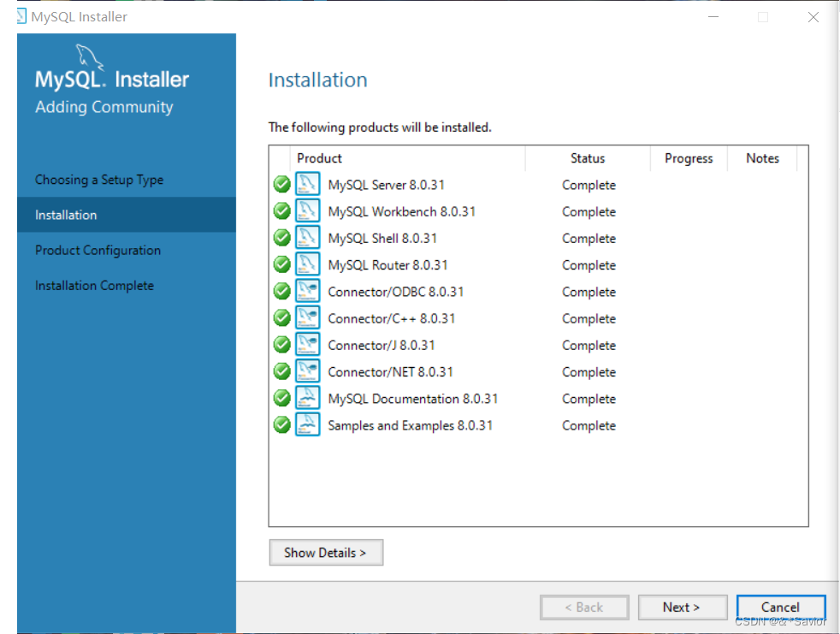This screenshot has width=840, height=634.
Task: Select Samples and Examples 8.0.31 row text
Action: pyautogui.click(x=411, y=425)
